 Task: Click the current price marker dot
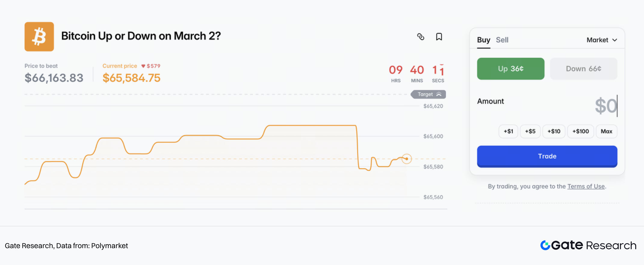[x=407, y=159]
